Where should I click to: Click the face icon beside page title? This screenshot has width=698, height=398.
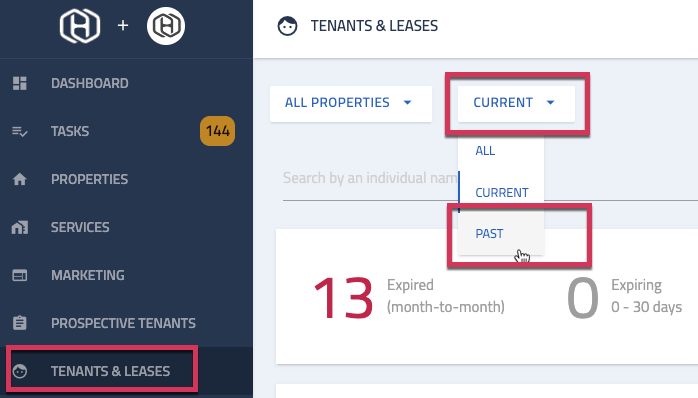click(287, 26)
